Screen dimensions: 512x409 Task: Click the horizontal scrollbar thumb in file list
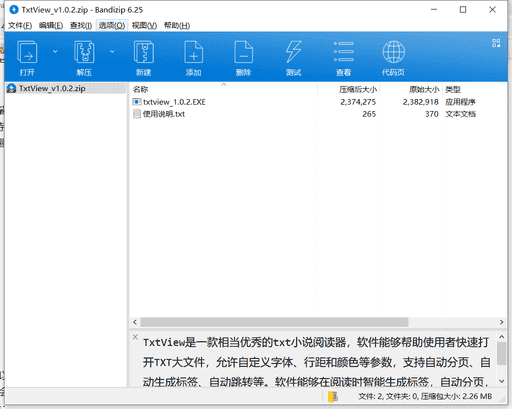pyautogui.click(x=274, y=322)
